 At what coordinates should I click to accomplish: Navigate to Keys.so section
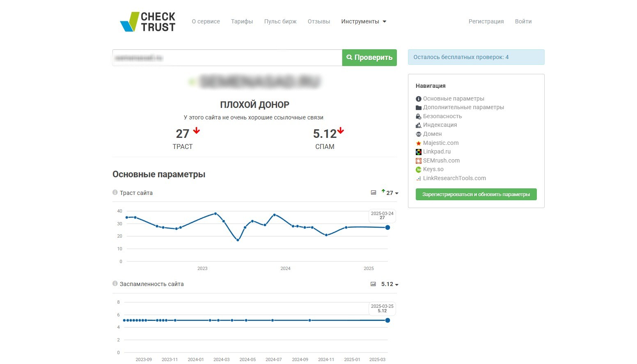tap(433, 169)
